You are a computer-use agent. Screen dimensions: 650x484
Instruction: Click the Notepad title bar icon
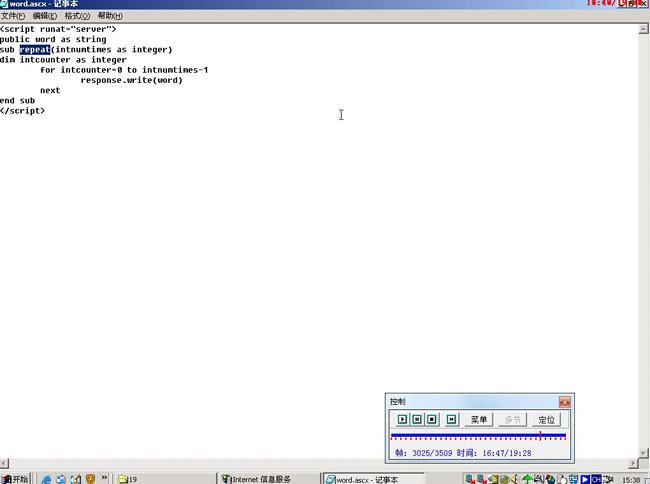point(4,4)
